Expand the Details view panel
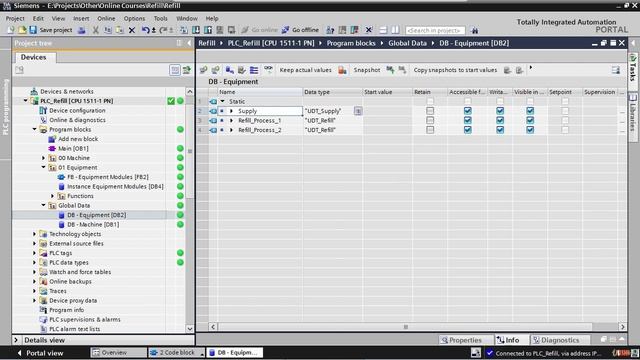The height and width of the screenshot is (360, 640). click(x=16, y=340)
